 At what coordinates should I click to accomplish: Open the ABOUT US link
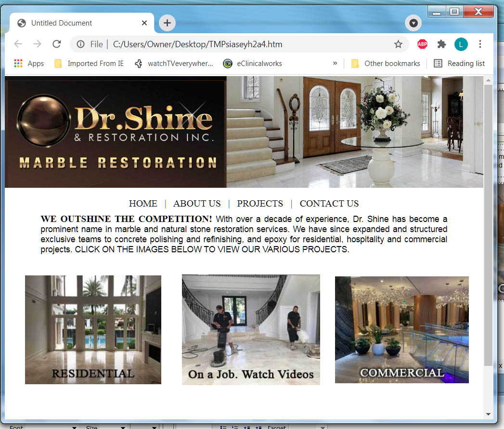[x=197, y=204]
